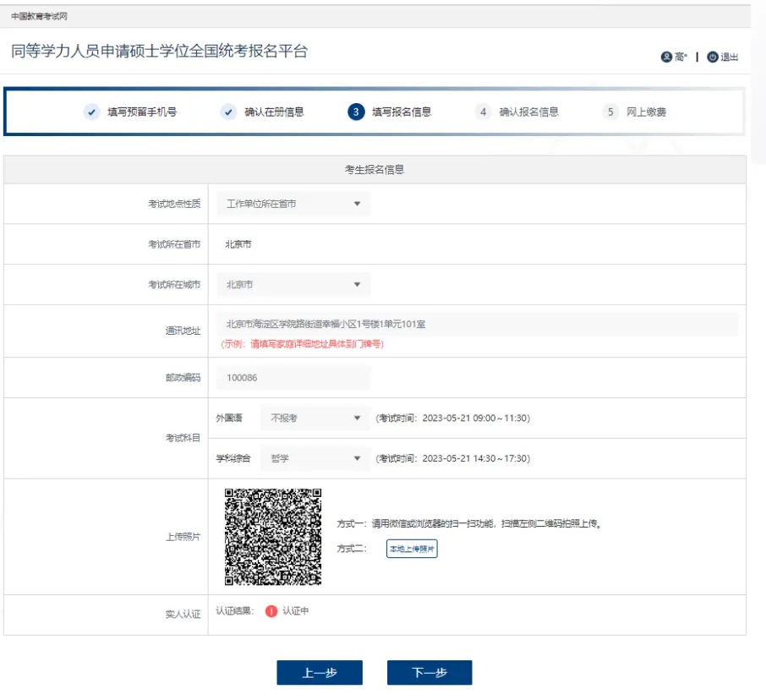Click the user profile icon
The height and width of the screenshot is (700, 766).
point(666,57)
